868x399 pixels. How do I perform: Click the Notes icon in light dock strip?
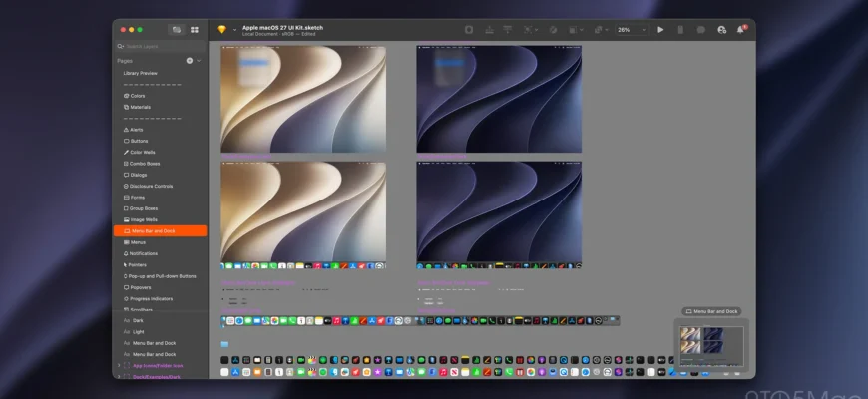pyautogui.click(x=319, y=321)
